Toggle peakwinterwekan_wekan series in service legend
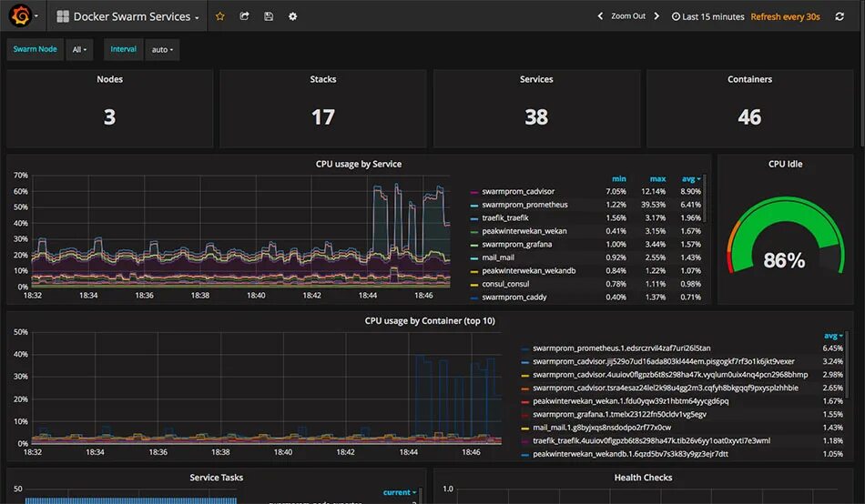The width and height of the screenshot is (865, 504). 524,231
